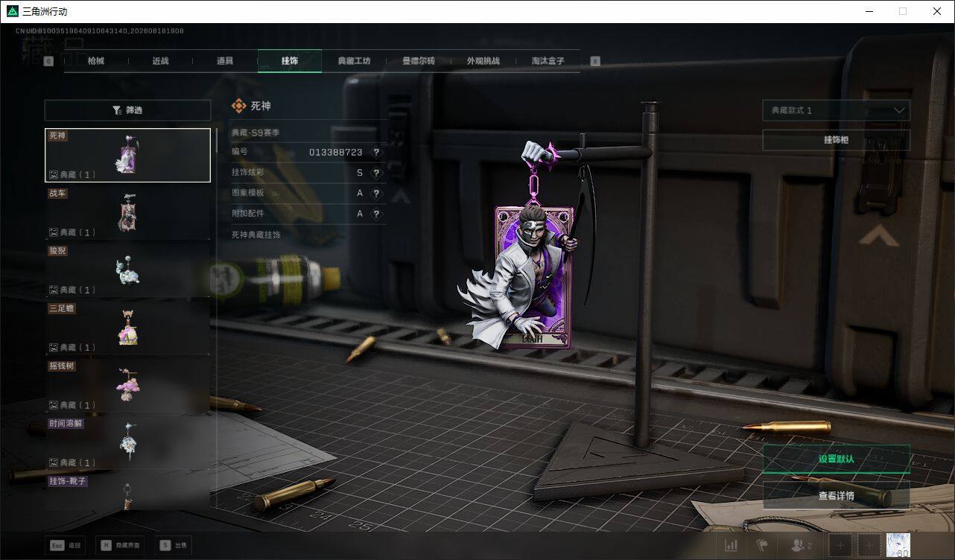Click the H 隐藏界面 hide-UI button

[120, 545]
